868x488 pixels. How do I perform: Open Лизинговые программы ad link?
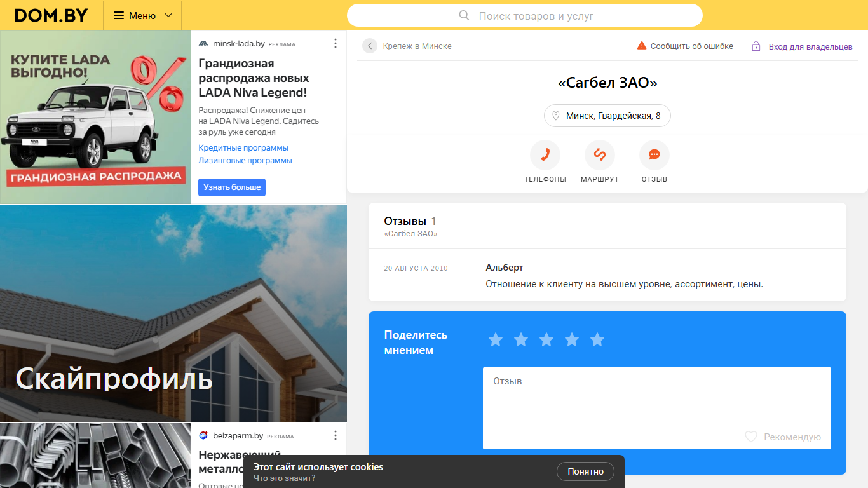click(245, 161)
